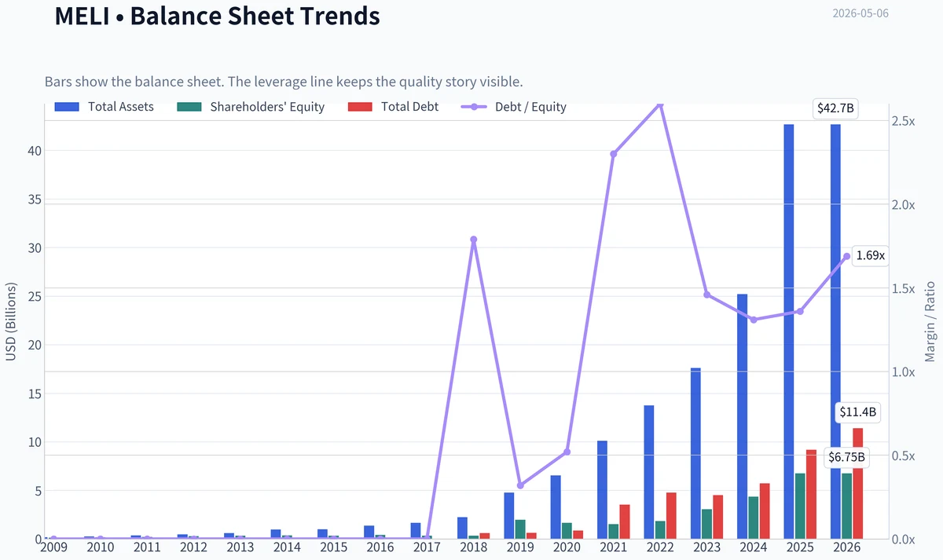Click the 2023 Total Assets blue bar

[695, 453]
